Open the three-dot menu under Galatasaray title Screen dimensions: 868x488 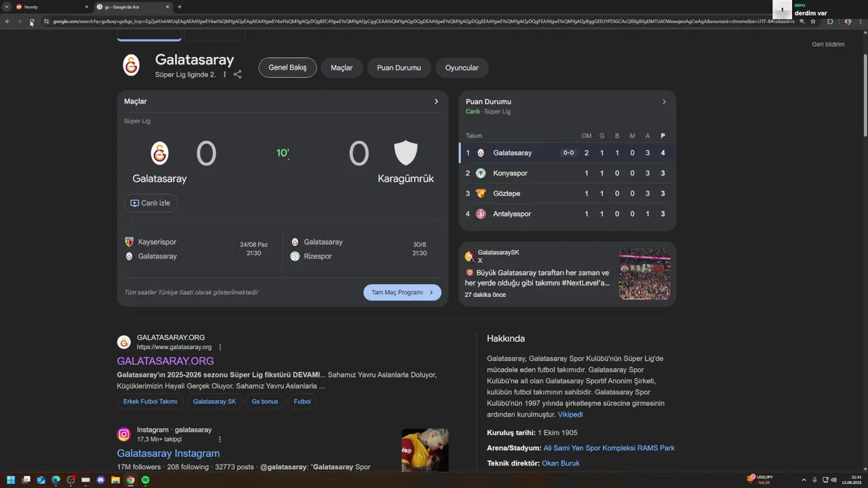pos(224,75)
